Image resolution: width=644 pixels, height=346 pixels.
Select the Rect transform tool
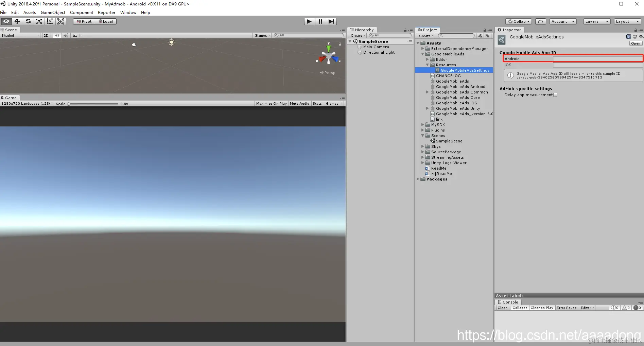(50, 21)
